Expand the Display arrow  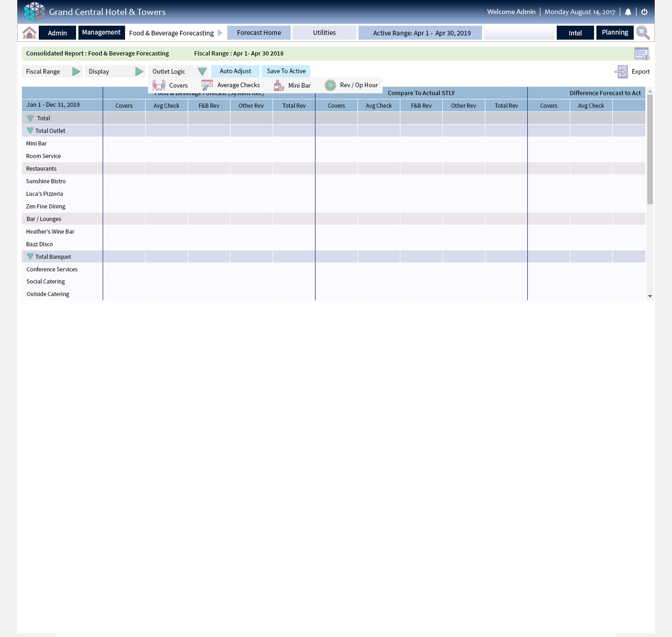(139, 71)
